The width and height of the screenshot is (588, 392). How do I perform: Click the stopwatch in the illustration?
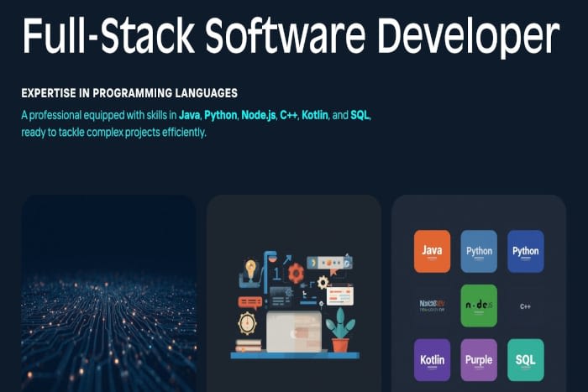pos(247,323)
